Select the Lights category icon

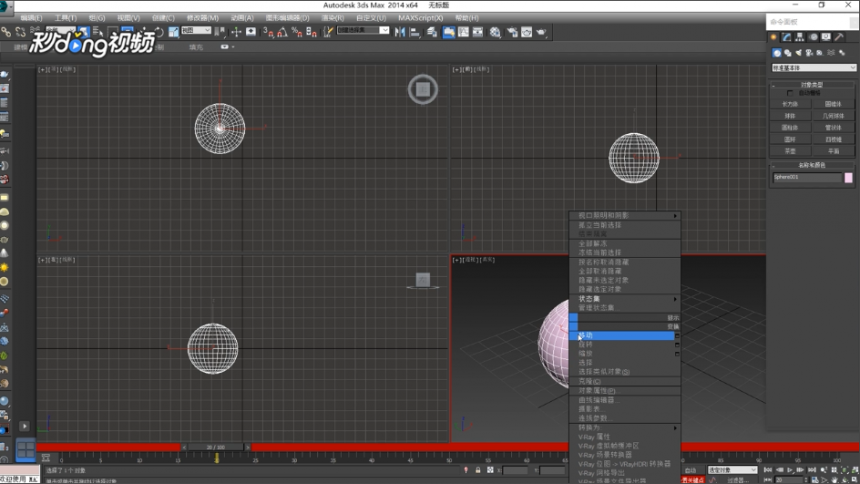point(799,53)
